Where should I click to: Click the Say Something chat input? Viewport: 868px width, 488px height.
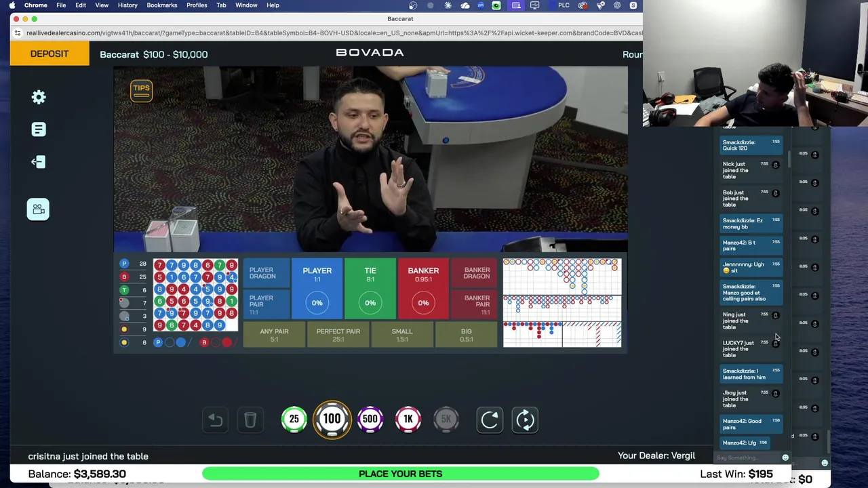tap(747, 457)
